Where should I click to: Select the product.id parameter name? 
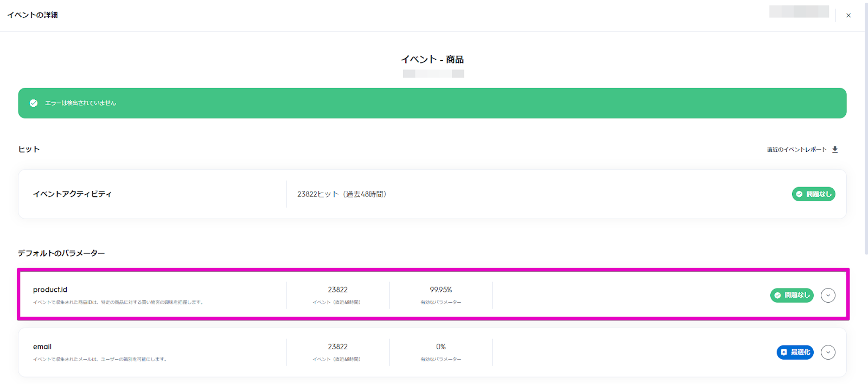[x=50, y=290]
